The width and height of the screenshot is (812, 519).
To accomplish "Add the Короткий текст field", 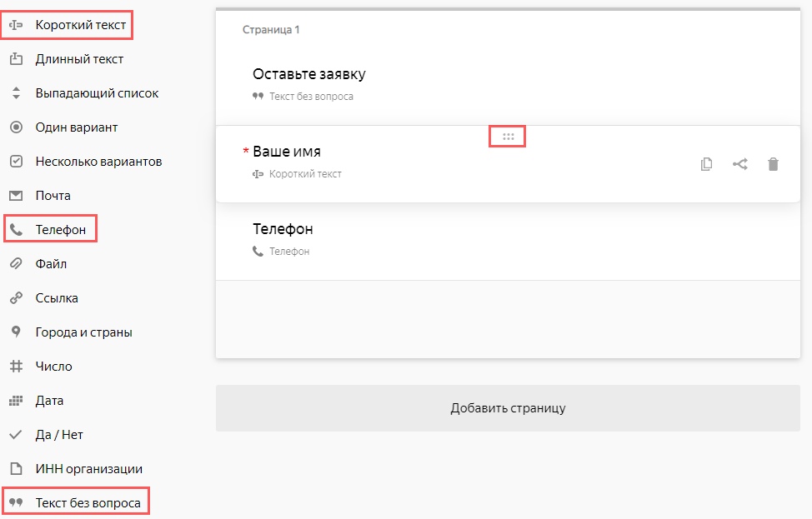I will point(80,25).
